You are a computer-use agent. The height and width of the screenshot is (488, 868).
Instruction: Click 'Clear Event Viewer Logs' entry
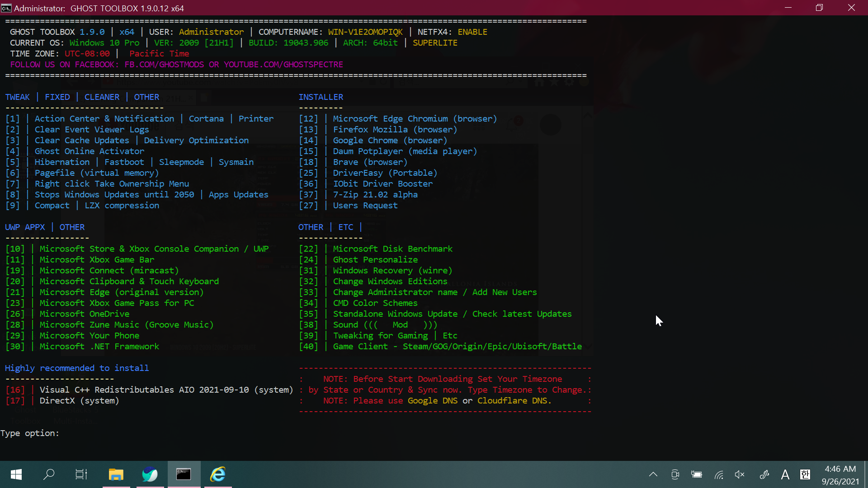pyautogui.click(x=92, y=130)
